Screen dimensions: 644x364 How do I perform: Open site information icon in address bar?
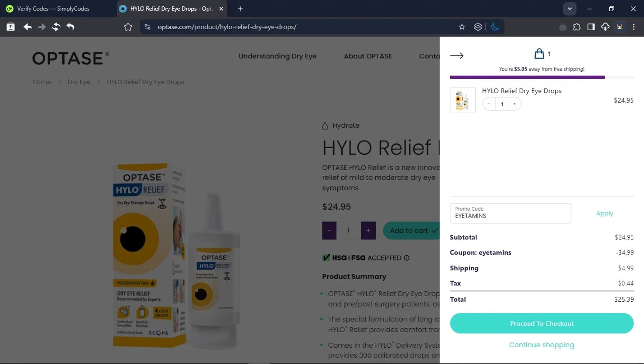pyautogui.click(x=147, y=27)
